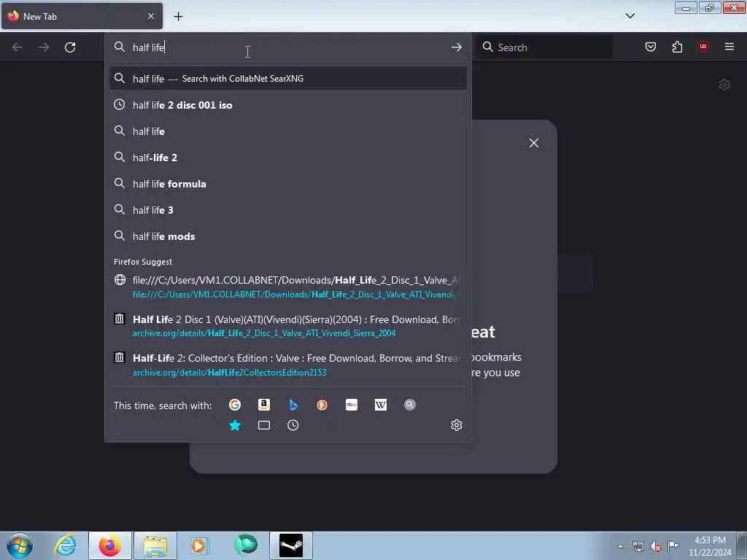This screenshot has height=560, width=747.
Task: Select suggestion half life formula
Action: coord(288,184)
